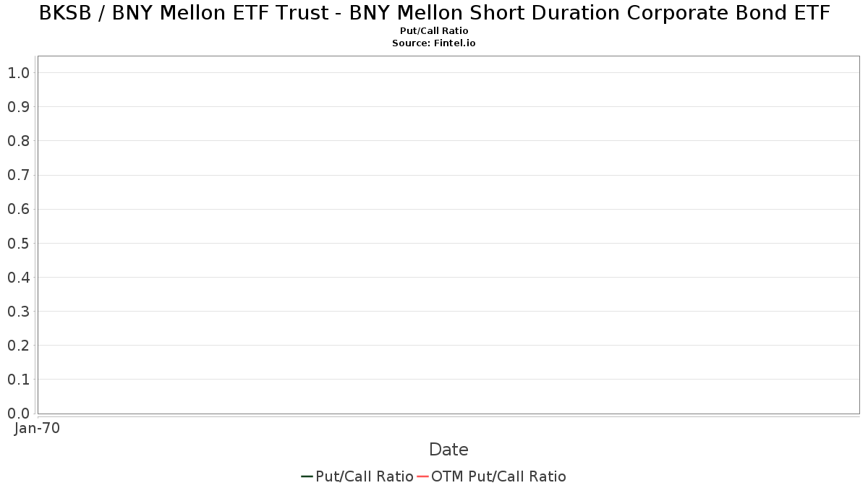This screenshot has height=488, width=868.
Task: Click the 1.0 y-axis label
Action: [x=18, y=73]
